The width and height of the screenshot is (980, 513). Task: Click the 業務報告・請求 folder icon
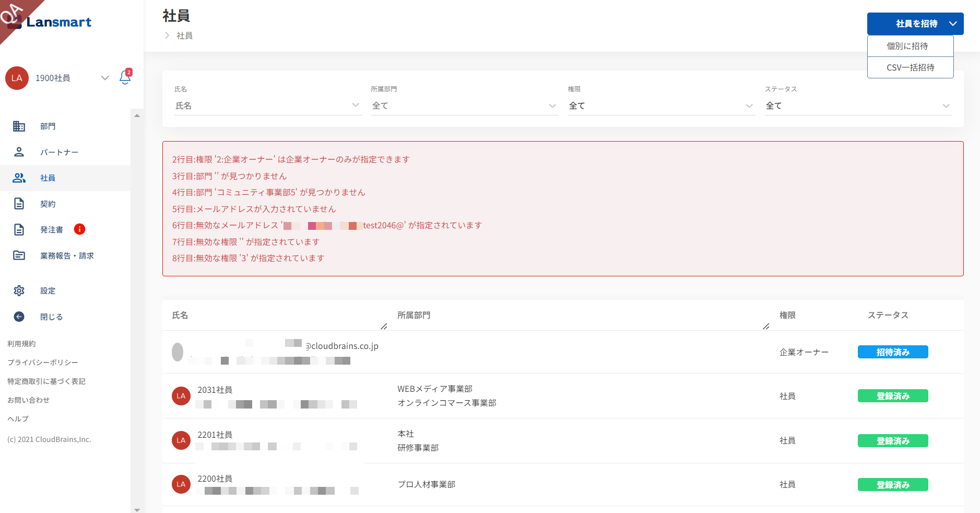19,255
